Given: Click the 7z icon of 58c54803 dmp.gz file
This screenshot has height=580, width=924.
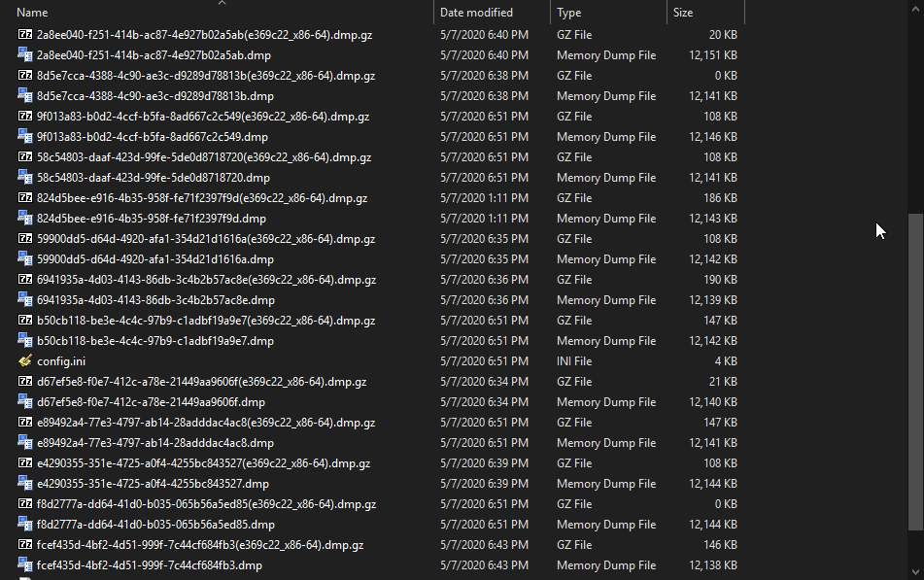Looking at the screenshot, I should (x=24, y=156).
